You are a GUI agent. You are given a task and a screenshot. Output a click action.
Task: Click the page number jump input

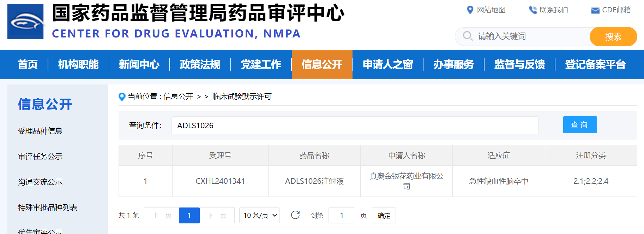pyautogui.click(x=341, y=216)
